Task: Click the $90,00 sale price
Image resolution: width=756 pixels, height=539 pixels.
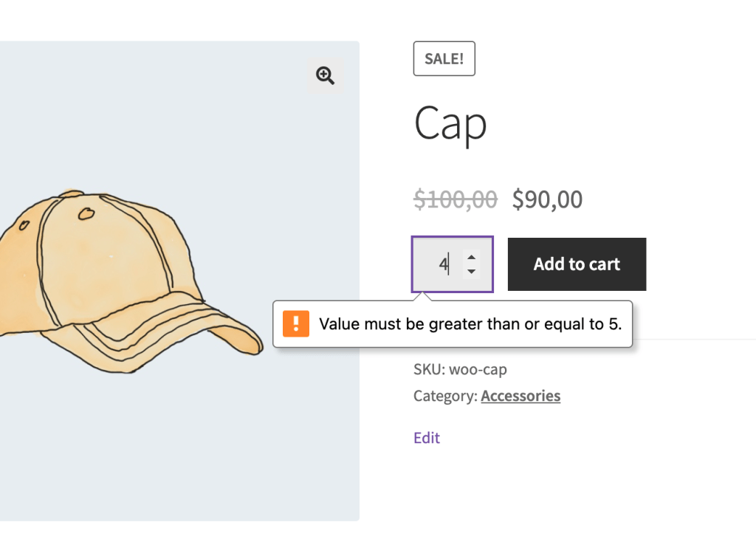Action: pyautogui.click(x=547, y=199)
